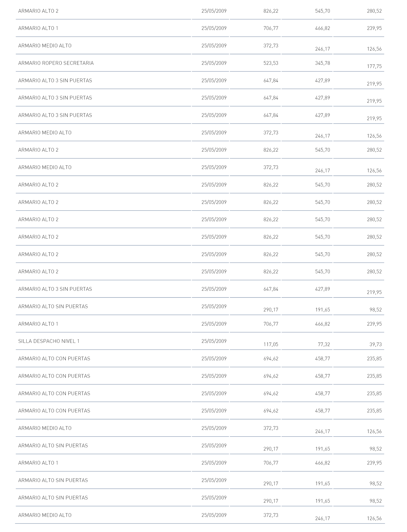Click ARMARIO ALTO 1 label directly above SILLA DESPACHO

pos(38,324)
